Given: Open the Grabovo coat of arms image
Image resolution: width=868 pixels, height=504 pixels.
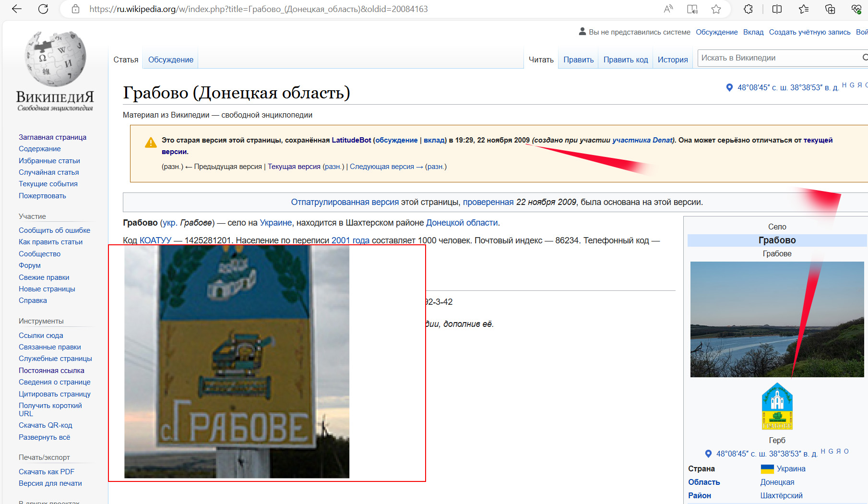Looking at the screenshot, I should tap(777, 406).
